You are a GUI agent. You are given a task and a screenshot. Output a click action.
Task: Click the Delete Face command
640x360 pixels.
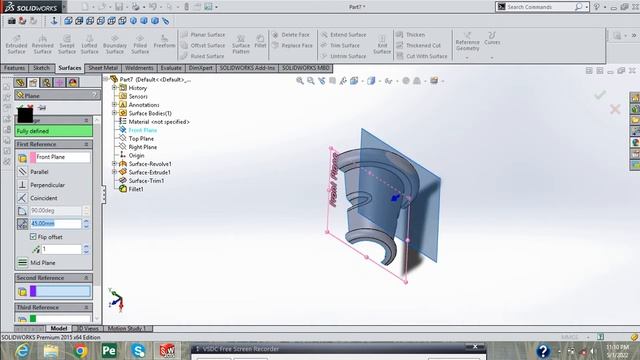[x=291, y=35]
